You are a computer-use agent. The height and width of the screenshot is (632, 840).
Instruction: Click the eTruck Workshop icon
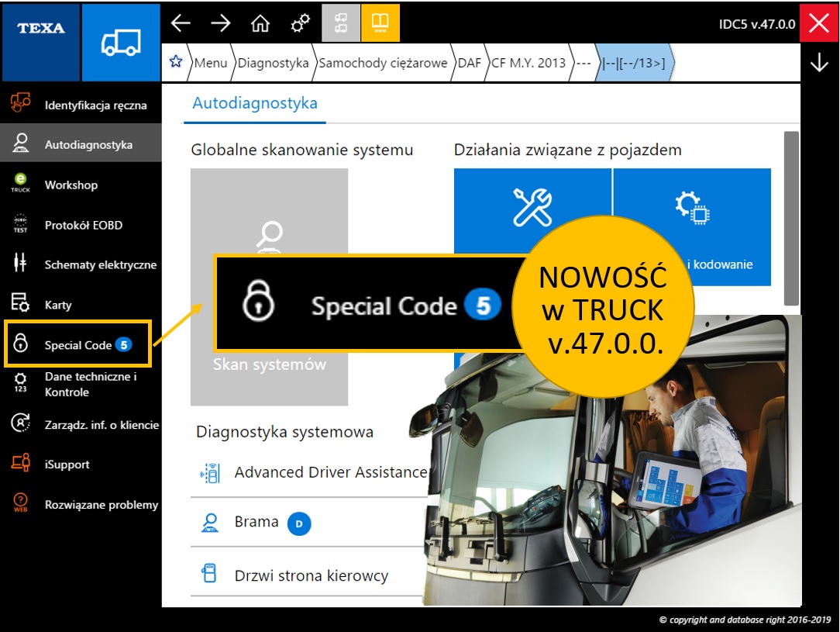(20, 183)
